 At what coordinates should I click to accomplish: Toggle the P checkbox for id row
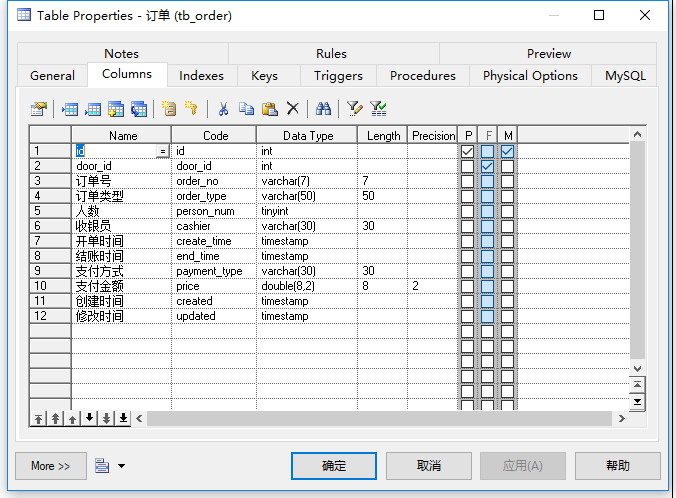click(x=467, y=151)
